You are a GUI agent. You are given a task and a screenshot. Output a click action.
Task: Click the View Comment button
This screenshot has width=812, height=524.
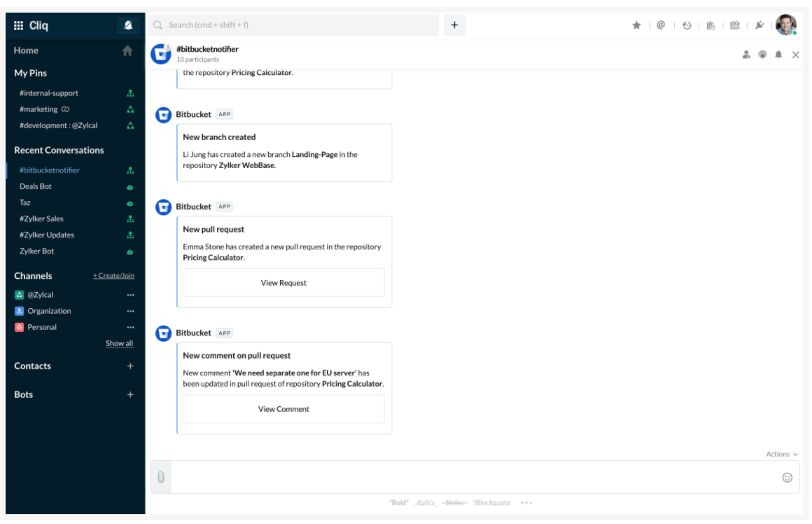tap(283, 409)
